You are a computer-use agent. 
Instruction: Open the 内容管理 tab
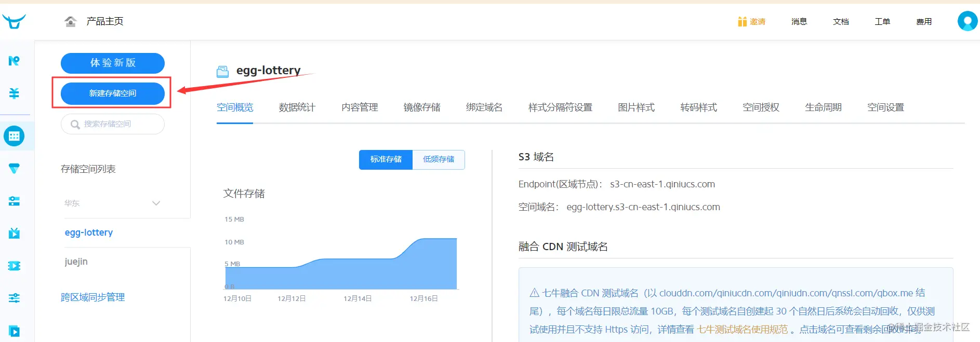(x=360, y=107)
